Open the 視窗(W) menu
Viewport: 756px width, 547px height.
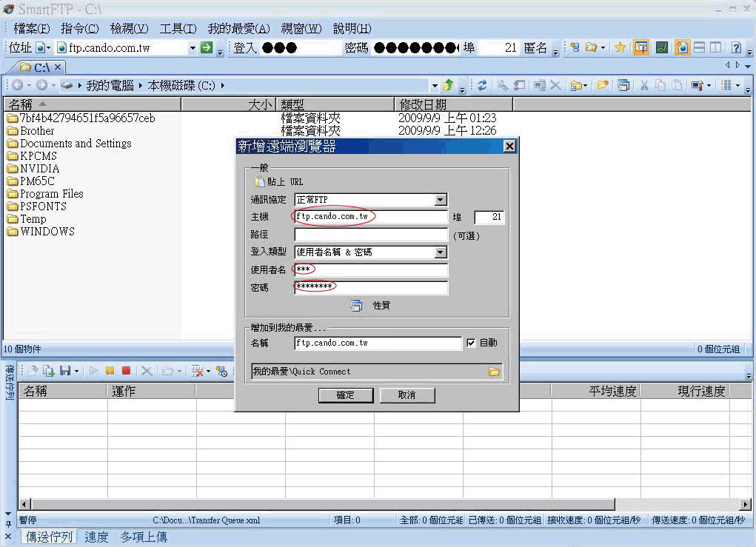pyautogui.click(x=301, y=28)
